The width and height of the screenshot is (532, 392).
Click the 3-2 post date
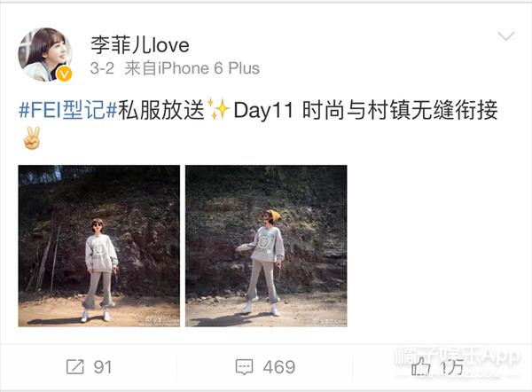102,68
